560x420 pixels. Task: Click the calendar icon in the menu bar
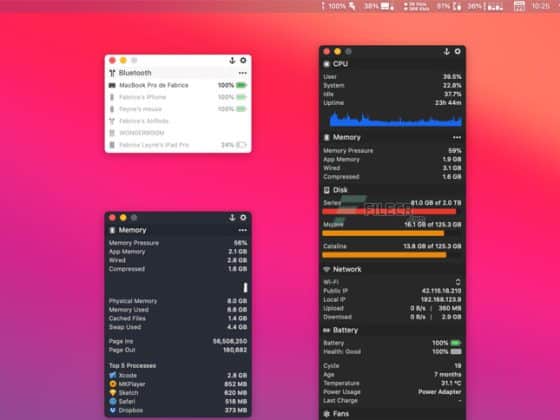519,6
